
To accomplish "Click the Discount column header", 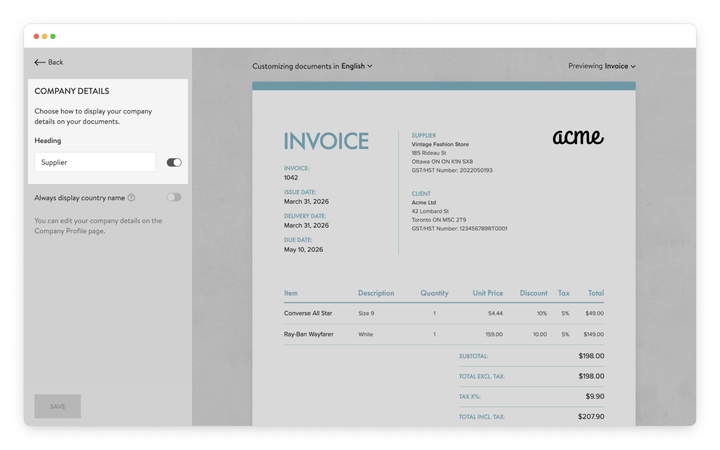I will click(534, 293).
